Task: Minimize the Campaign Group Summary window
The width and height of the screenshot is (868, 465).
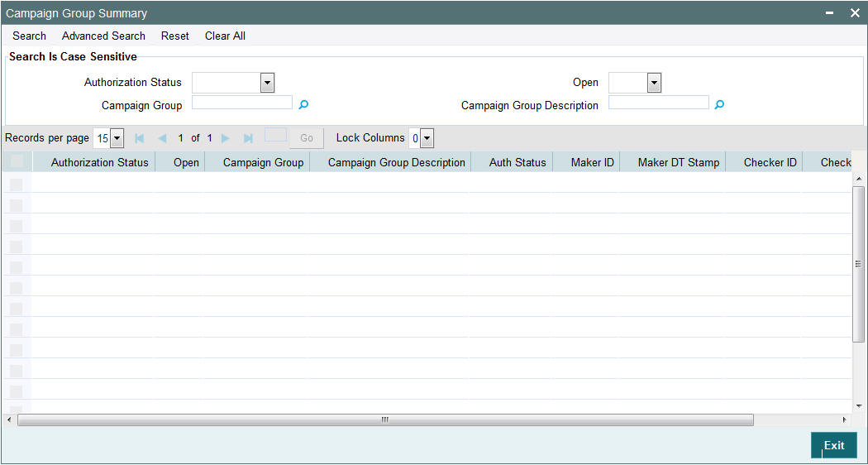Action: click(x=830, y=12)
